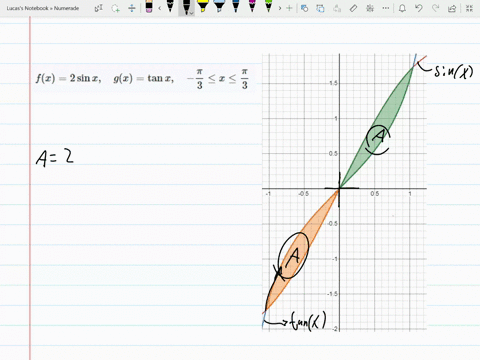This screenshot has width=480, height=360.
Task: Select the first black pen
Action: 170,6
